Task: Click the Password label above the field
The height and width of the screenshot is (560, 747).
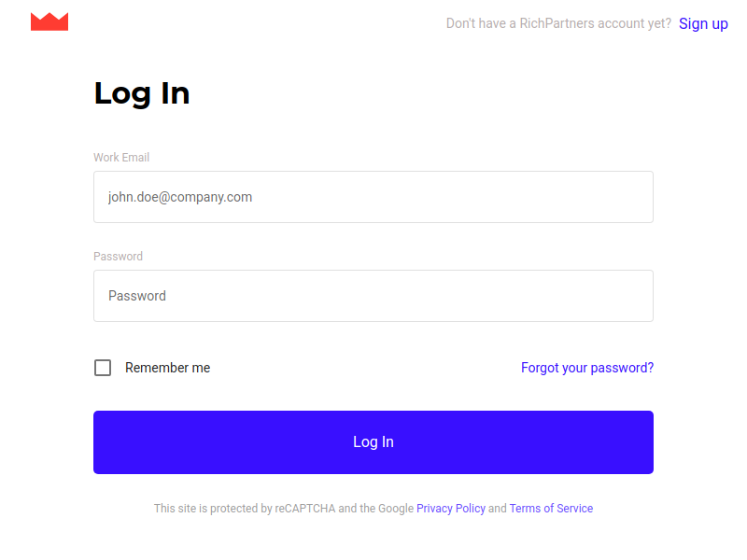Action: click(119, 256)
